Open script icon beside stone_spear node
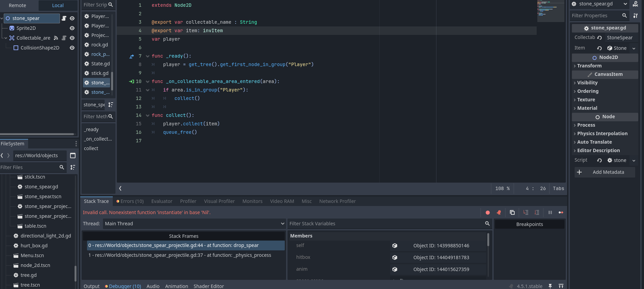The image size is (644, 289). pyautogui.click(x=64, y=18)
